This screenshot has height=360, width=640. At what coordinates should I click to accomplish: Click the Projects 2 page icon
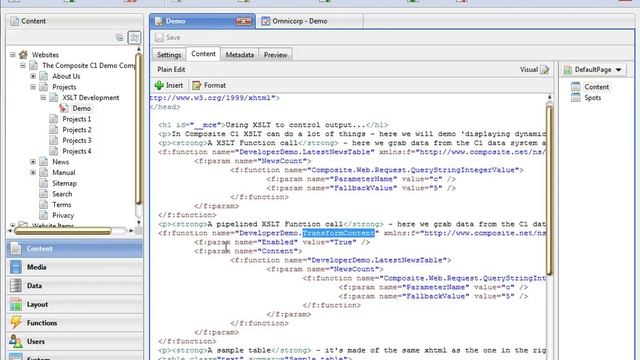click(53, 130)
